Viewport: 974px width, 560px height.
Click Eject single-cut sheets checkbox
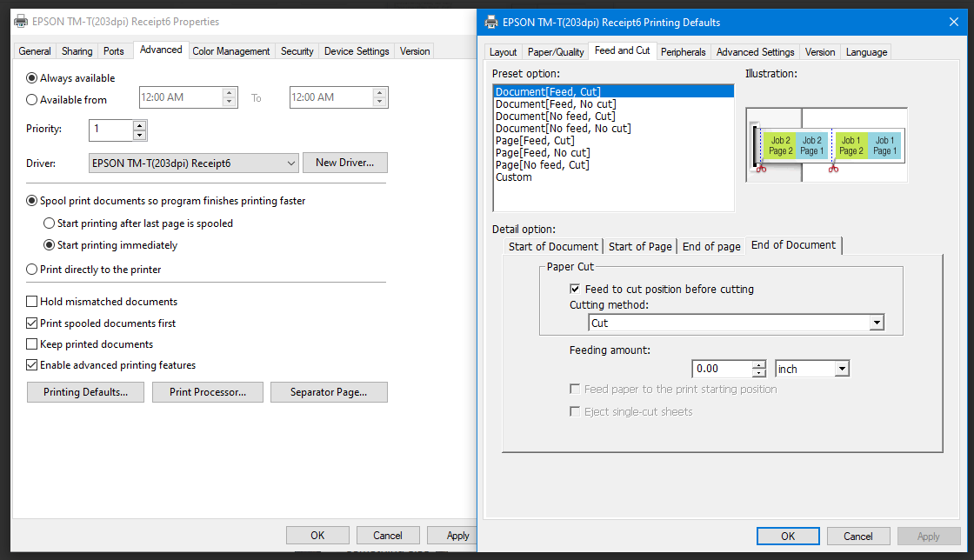click(x=575, y=411)
